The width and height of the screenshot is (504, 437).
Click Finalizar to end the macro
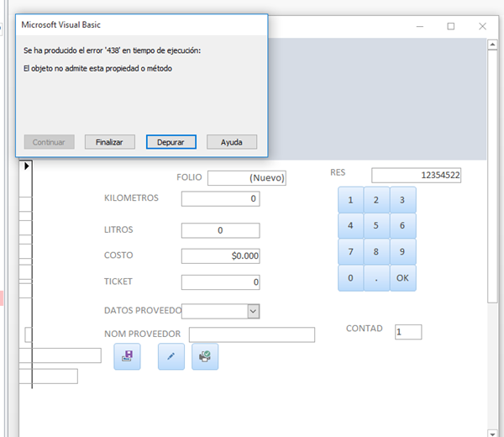point(109,142)
